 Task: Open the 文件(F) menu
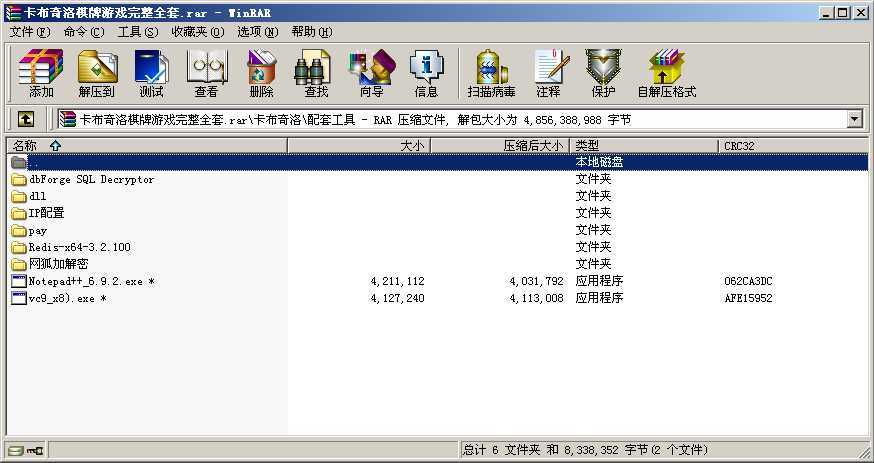pyautogui.click(x=30, y=32)
